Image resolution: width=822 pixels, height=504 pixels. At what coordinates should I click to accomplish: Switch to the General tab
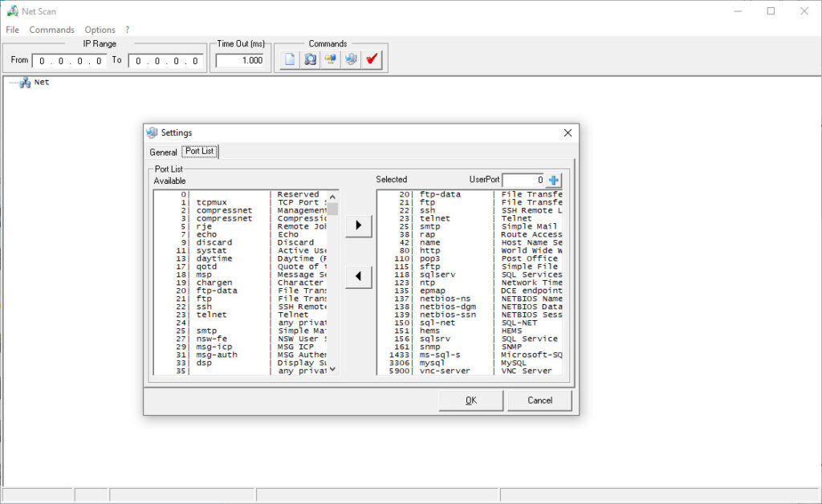pos(163,152)
